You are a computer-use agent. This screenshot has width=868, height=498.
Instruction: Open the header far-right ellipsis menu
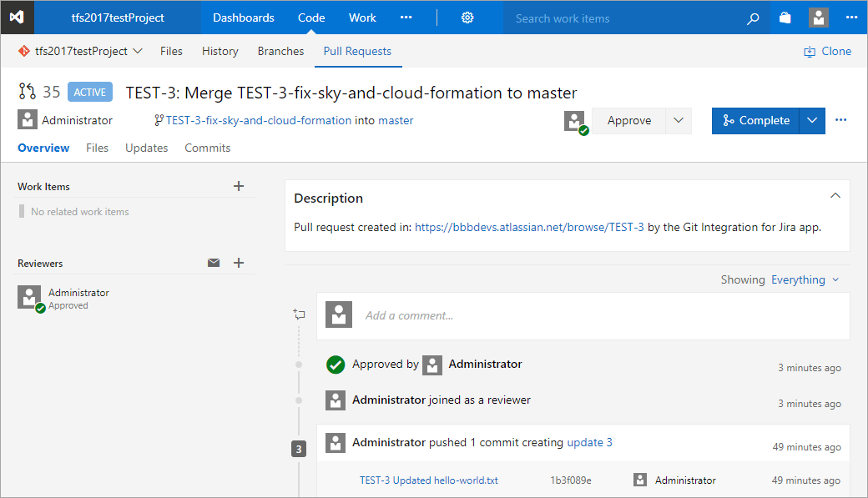click(852, 18)
